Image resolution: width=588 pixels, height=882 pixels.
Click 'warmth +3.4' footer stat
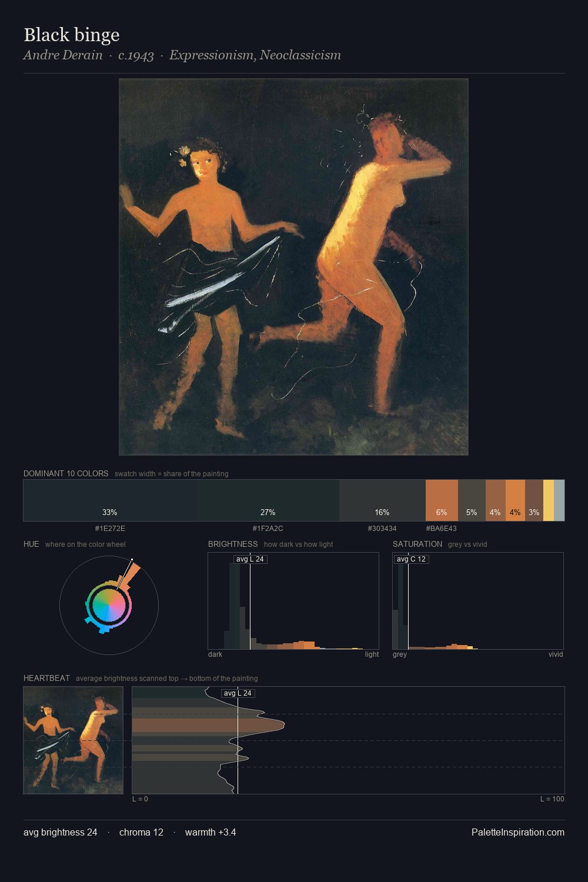[x=211, y=832]
